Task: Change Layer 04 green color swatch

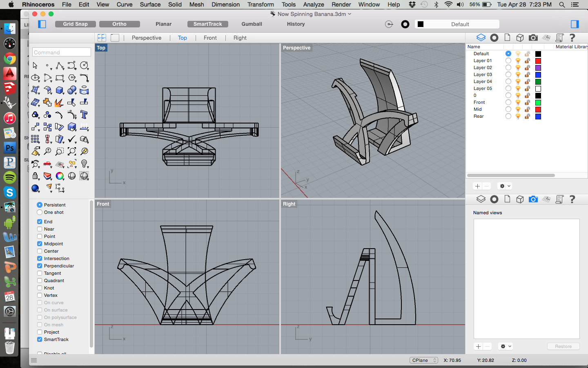Action: (538, 81)
